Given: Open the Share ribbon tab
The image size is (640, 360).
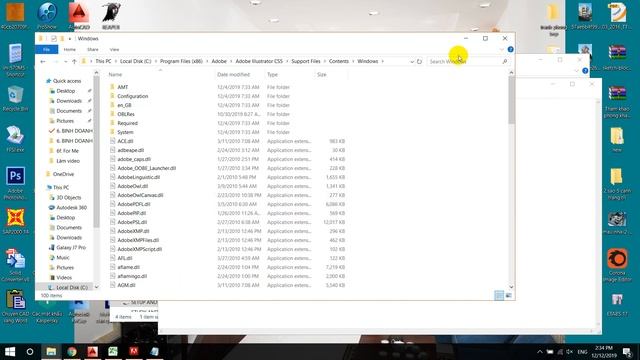Looking at the screenshot, I should (x=93, y=49).
